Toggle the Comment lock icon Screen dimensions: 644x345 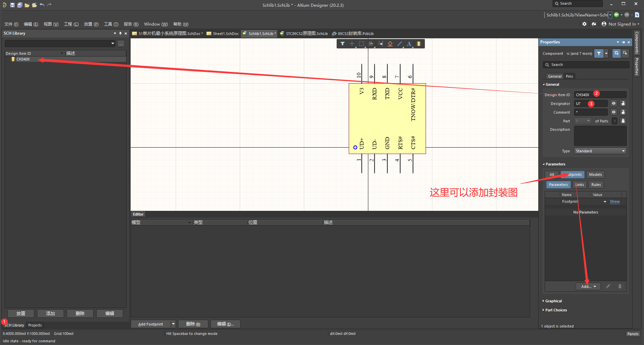pos(623,112)
